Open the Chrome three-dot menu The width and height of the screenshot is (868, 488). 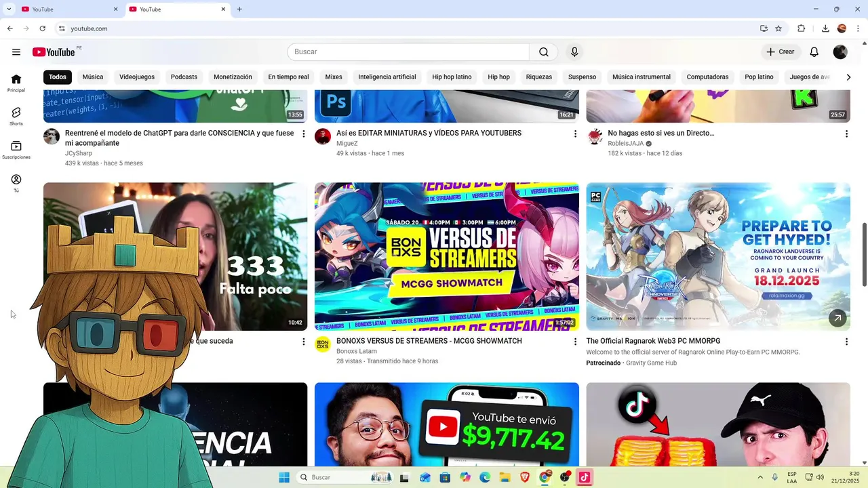(x=859, y=28)
